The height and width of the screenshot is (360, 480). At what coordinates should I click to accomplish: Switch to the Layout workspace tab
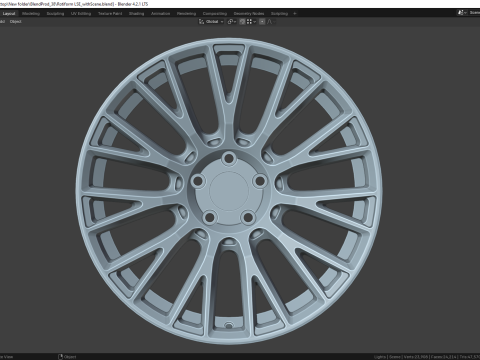click(x=9, y=14)
